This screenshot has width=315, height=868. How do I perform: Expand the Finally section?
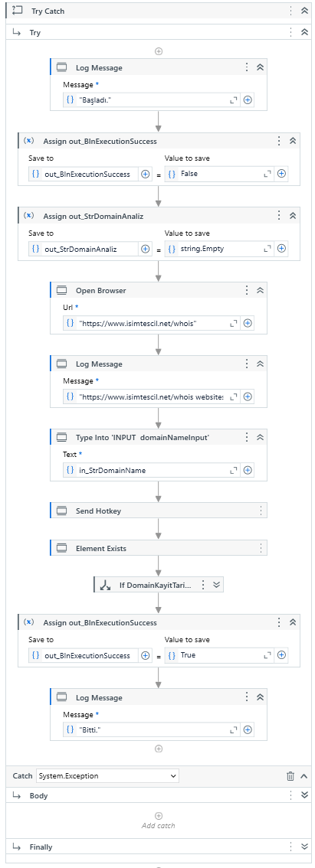tap(304, 847)
